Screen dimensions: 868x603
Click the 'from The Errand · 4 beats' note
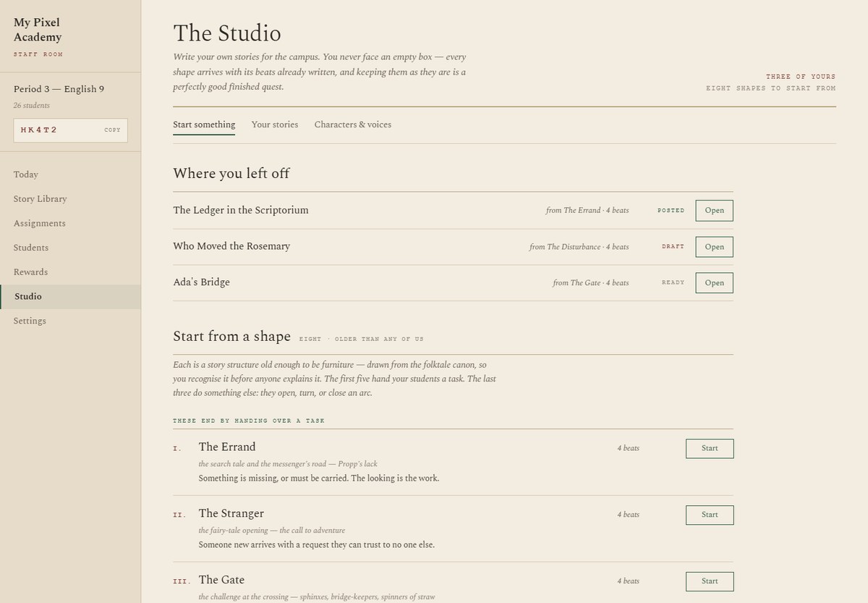pyautogui.click(x=587, y=211)
